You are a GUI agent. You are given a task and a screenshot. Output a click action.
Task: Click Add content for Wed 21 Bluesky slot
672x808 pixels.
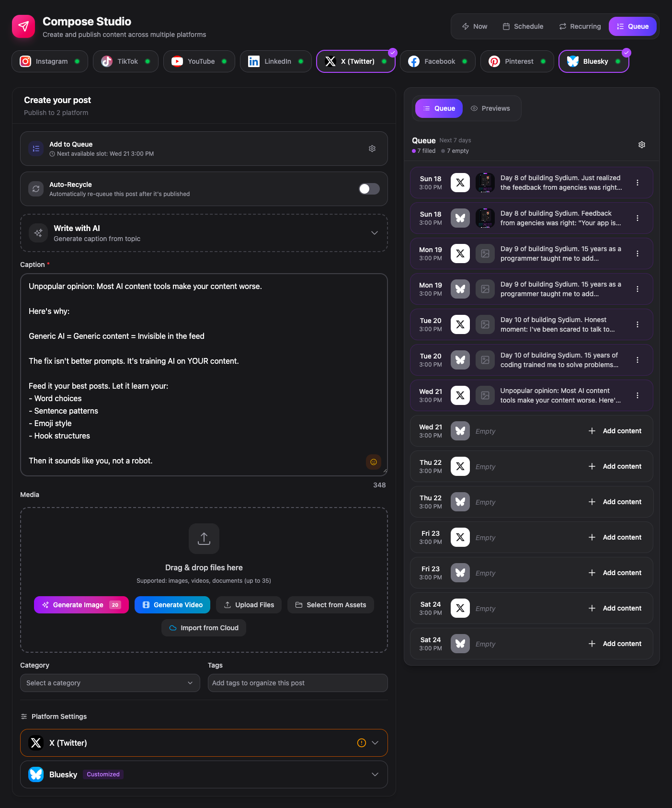tap(615, 430)
